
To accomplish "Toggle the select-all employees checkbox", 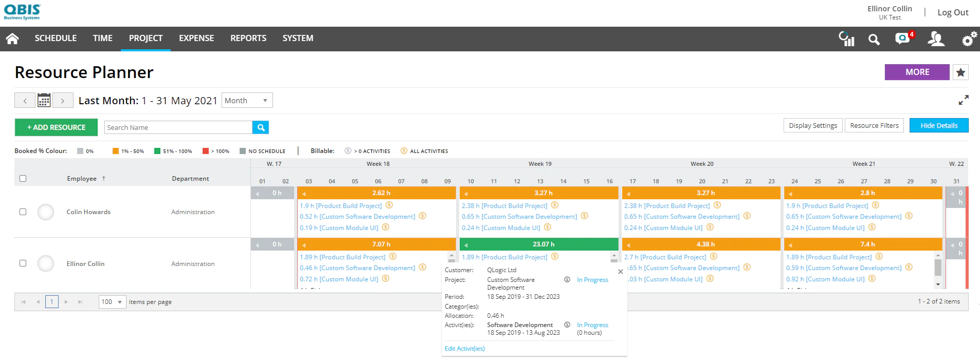I will coord(23,178).
